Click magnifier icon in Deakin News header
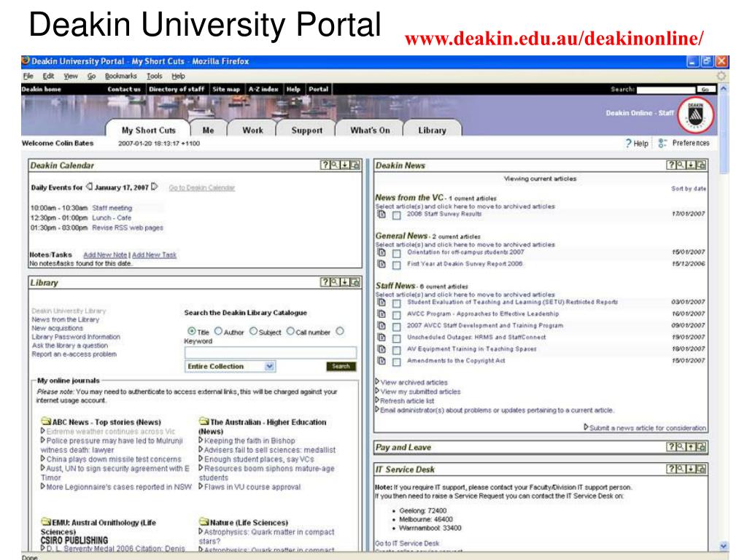 (x=681, y=165)
